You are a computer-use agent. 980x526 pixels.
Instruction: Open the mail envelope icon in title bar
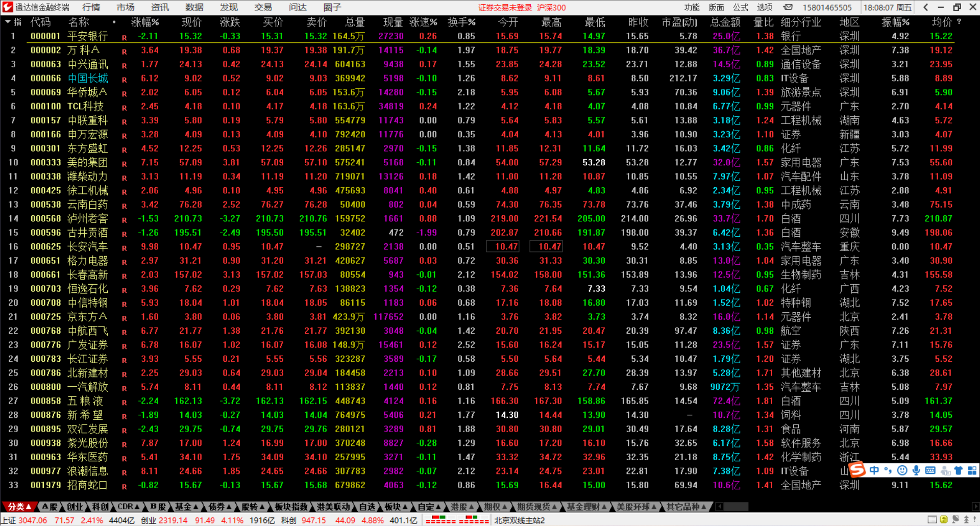[788, 7]
